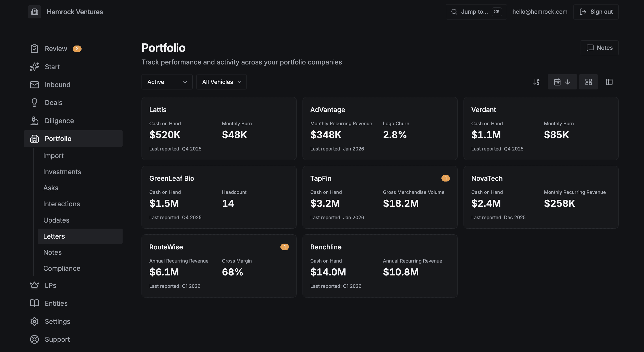Click the Sign out arrow icon
Viewport: 644px width, 352px height.
pyautogui.click(x=583, y=12)
